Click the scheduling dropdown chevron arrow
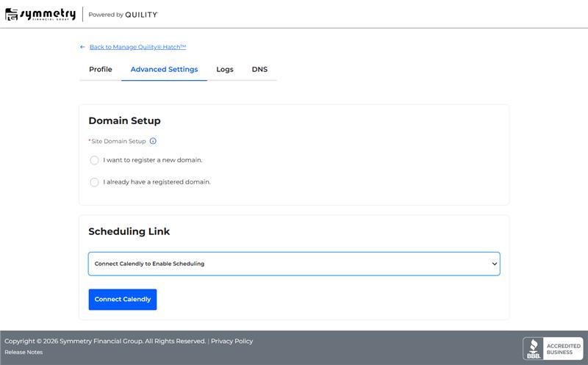Image resolution: width=588 pixels, height=365 pixels. click(494, 264)
